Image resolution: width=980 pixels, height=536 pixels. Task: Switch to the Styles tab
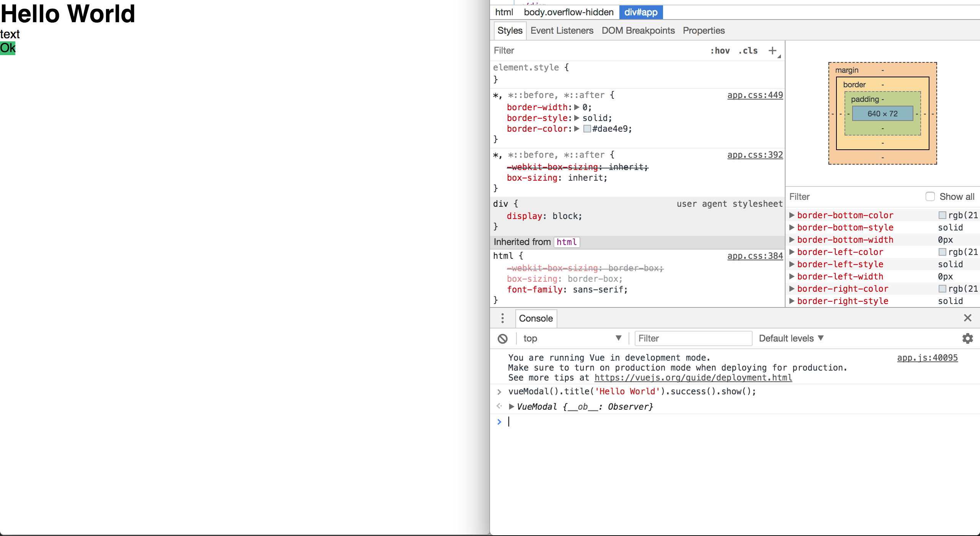[x=510, y=31]
